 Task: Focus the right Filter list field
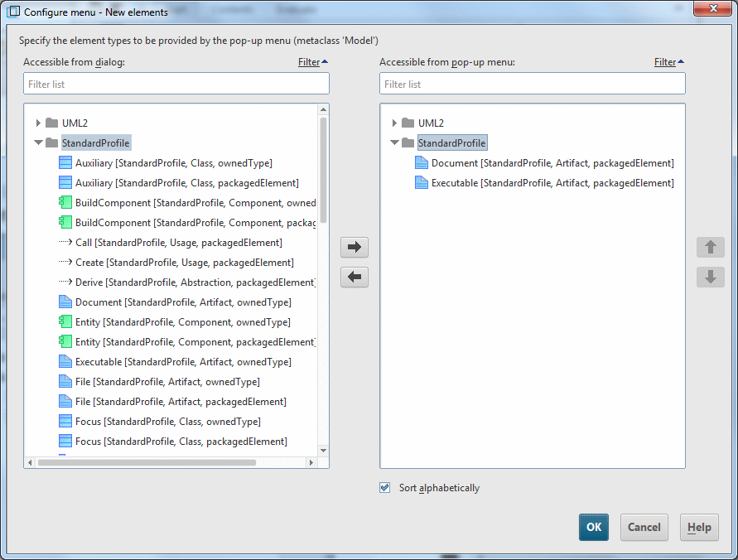coord(533,84)
